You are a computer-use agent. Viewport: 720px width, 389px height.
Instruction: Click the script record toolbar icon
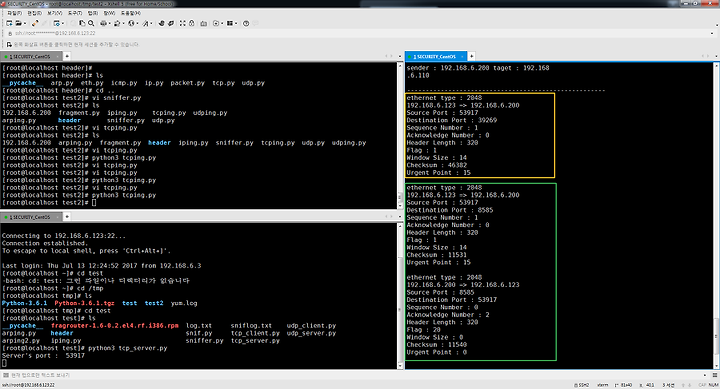coord(216,23)
